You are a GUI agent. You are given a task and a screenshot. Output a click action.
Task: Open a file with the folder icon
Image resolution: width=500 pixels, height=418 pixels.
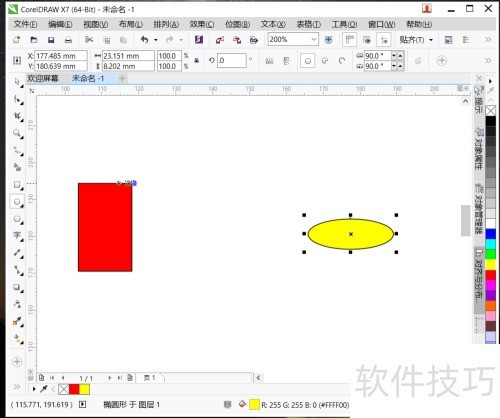[34, 40]
